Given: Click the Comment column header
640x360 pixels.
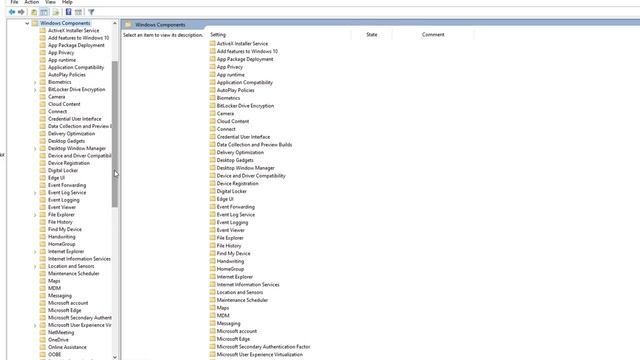Looking at the screenshot, I should 433,35.
